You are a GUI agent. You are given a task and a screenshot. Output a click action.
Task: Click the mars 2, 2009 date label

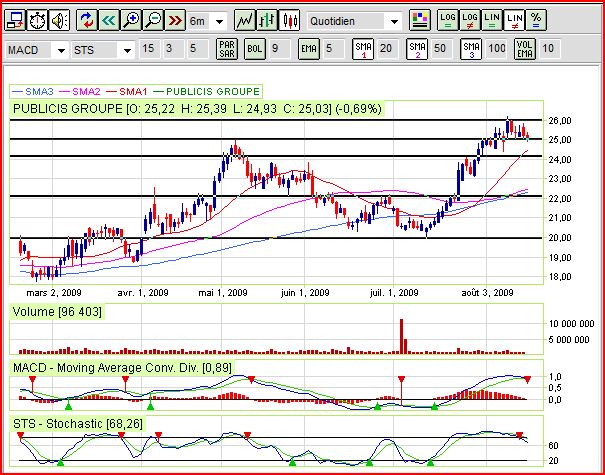pos(54,293)
